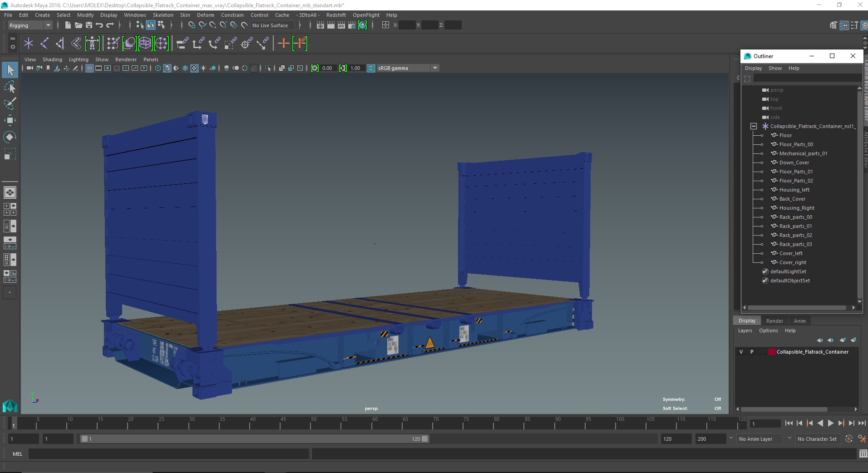Viewport: 868px width, 473px height.
Task: Click the time range slider bar
Action: pyautogui.click(x=254, y=439)
